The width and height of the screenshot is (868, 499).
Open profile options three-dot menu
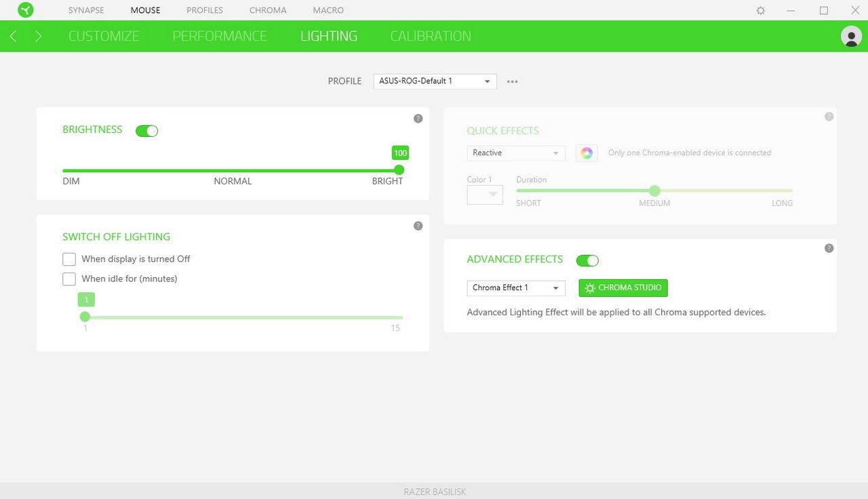pos(513,81)
